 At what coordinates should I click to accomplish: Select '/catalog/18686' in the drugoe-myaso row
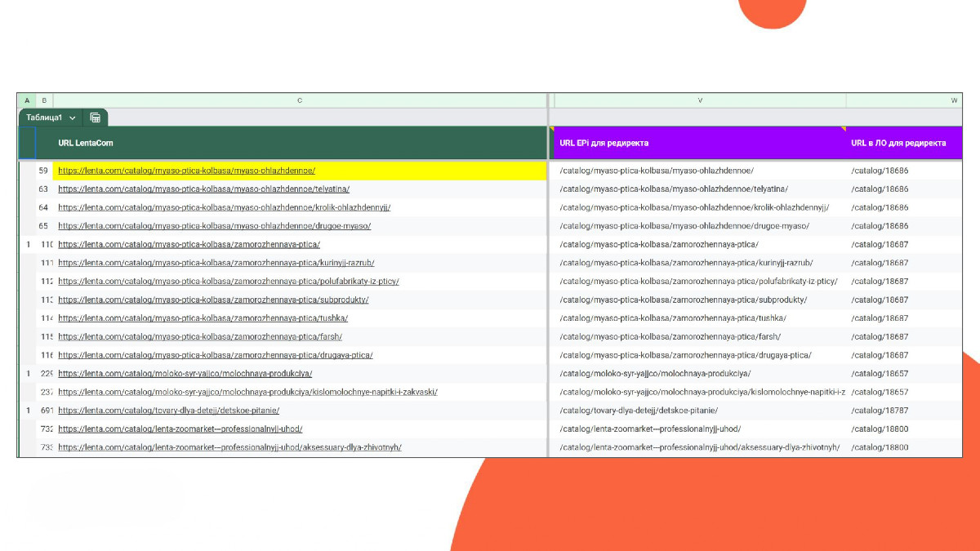[904, 226]
